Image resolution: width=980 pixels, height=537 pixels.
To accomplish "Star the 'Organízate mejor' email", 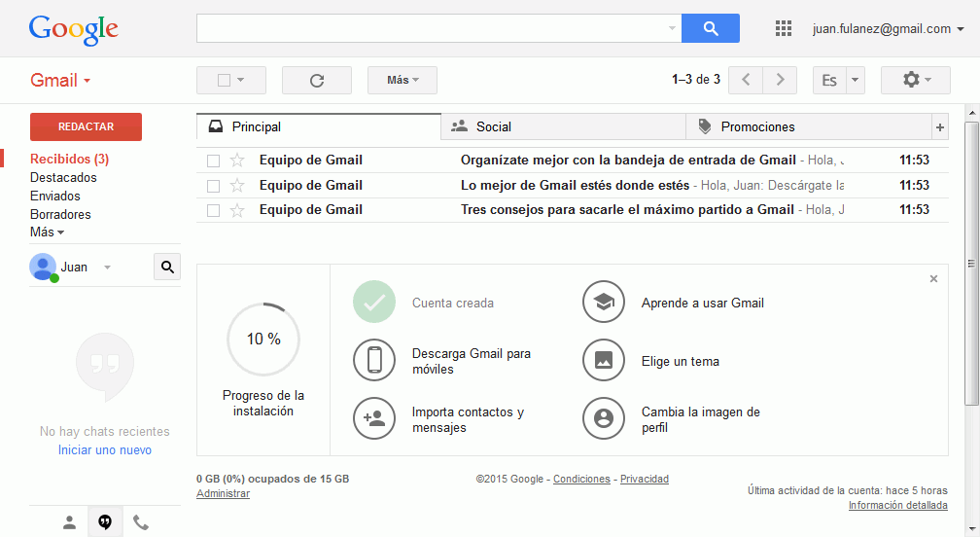I will point(237,161).
